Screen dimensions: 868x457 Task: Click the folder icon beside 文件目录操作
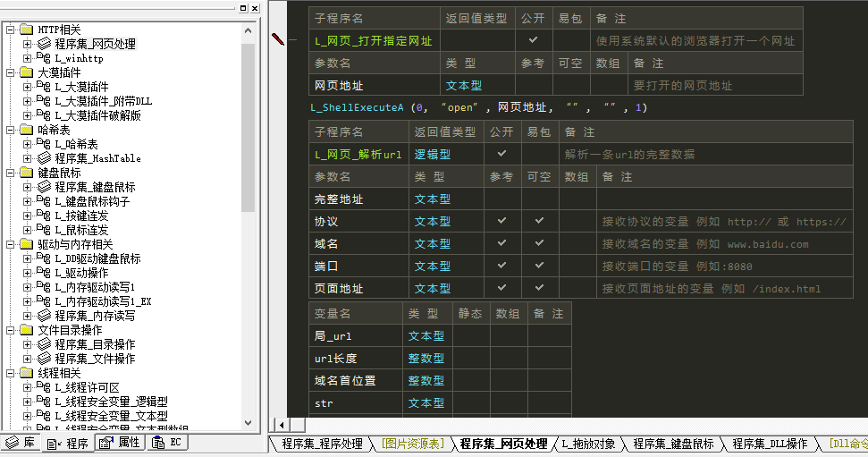point(27,330)
